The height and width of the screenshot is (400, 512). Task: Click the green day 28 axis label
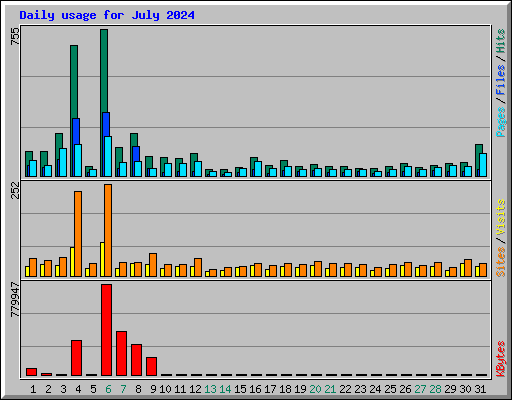pos(435,389)
